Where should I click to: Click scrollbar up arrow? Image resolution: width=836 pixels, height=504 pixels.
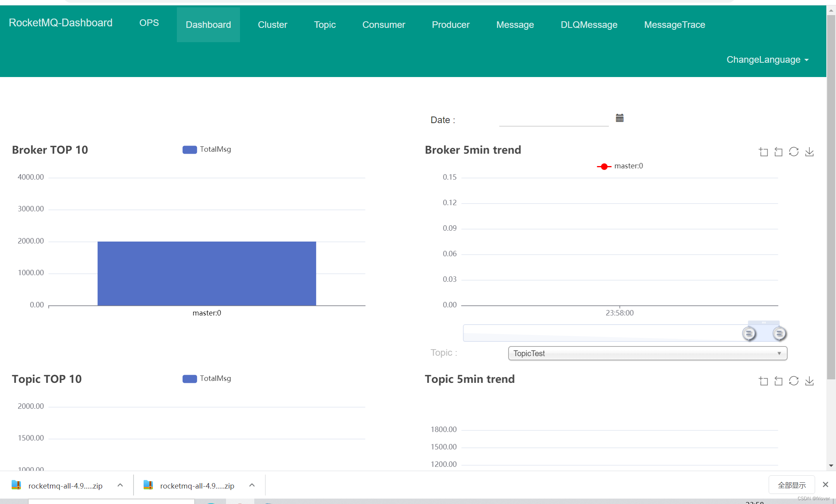pyautogui.click(x=831, y=10)
